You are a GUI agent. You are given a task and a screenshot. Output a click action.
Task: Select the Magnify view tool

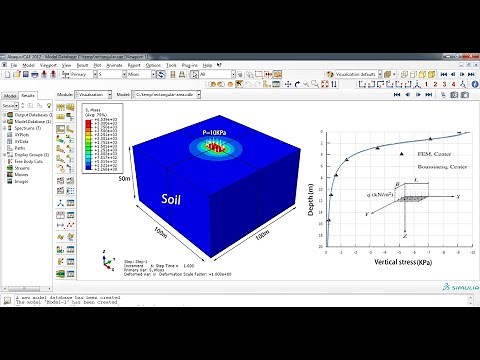pyautogui.click(x=306, y=84)
